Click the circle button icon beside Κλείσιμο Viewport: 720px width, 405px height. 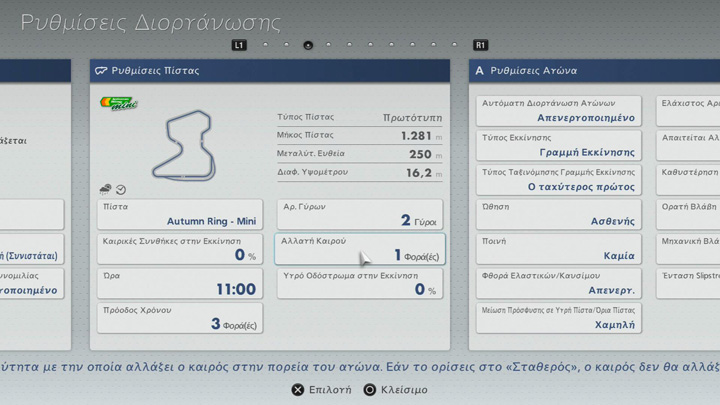click(x=370, y=389)
